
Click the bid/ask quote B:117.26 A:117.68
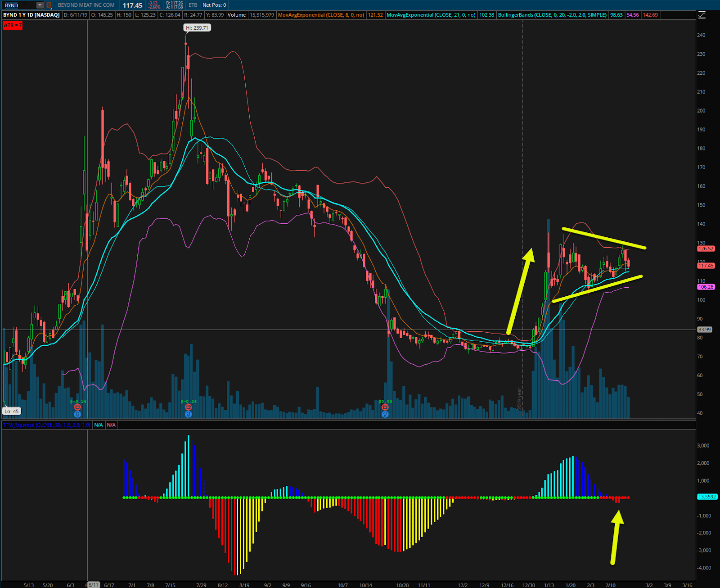click(175, 5)
